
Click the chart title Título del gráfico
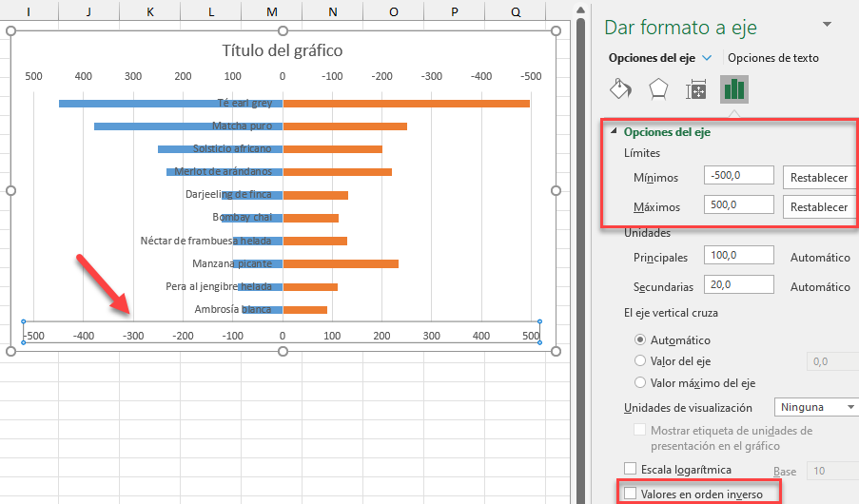pos(283,50)
